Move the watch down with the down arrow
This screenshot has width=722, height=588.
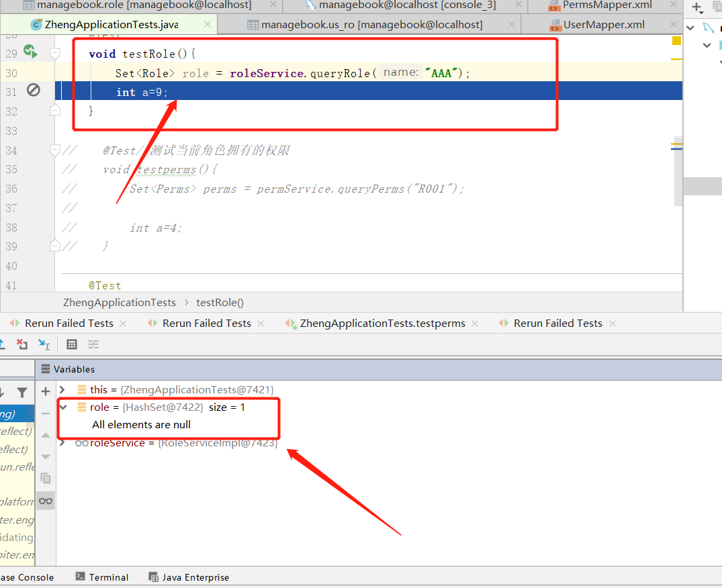pos(46,457)
